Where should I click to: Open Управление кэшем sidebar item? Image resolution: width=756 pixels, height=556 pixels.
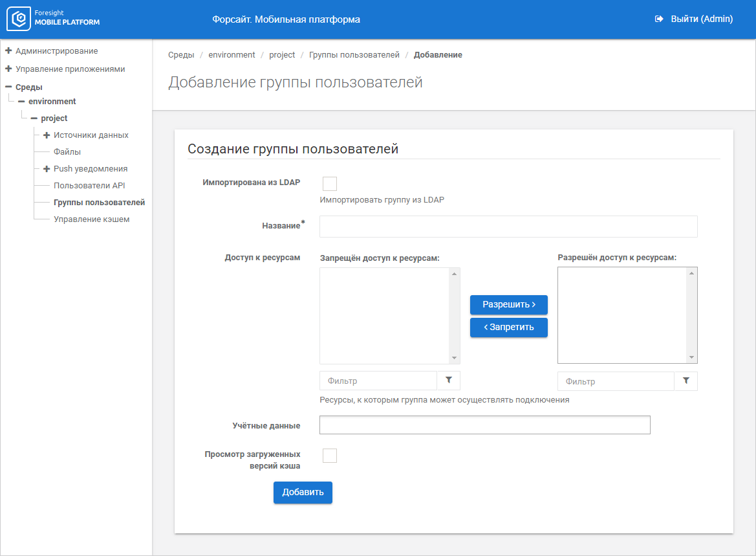(91, 219)
